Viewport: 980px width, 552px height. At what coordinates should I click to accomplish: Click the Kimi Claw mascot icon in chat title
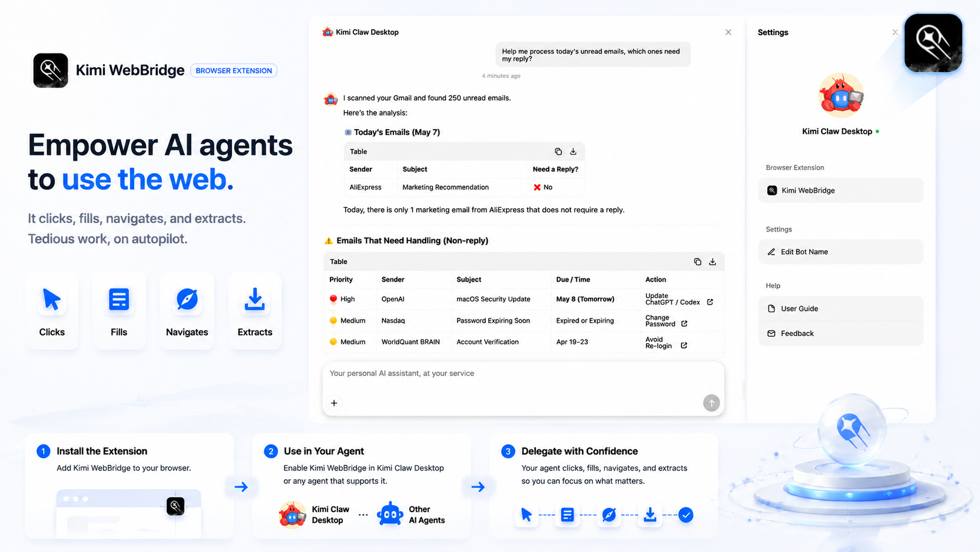(x=328, y=32)
